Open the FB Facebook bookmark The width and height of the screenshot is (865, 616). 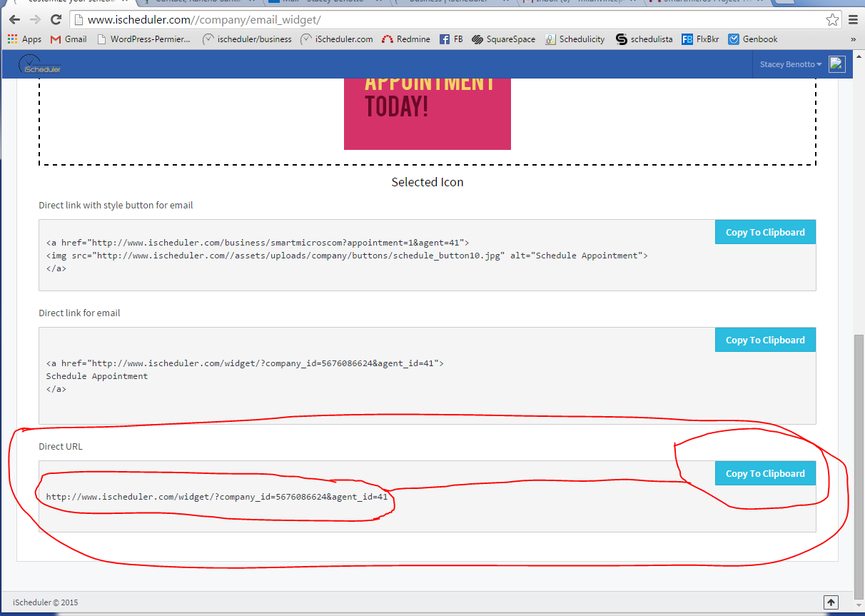coord(451,39)
